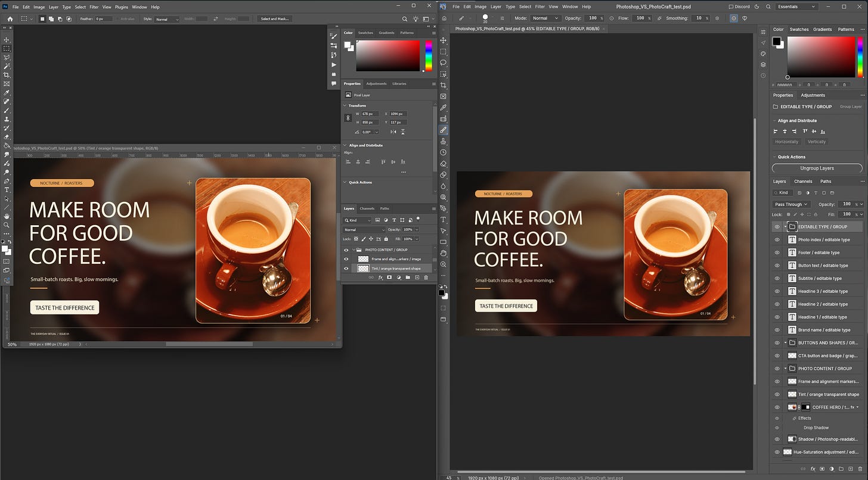Select Type tool in right PhotoCraft toolbar
868x480 pixels.
[443, 220]
